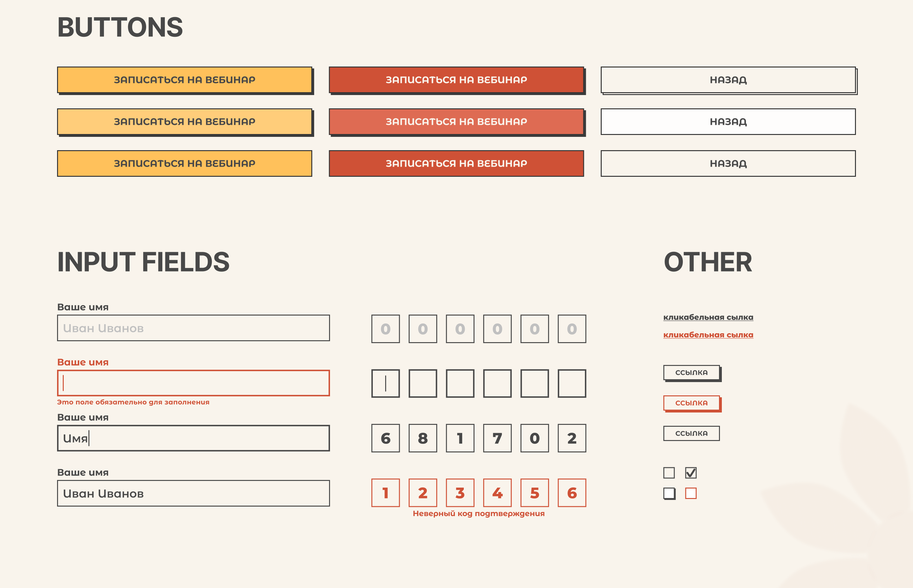The width and height of the screenshot is (913, 588).
Task: Click the red code box with digit 3
Action: coord(460,493)
